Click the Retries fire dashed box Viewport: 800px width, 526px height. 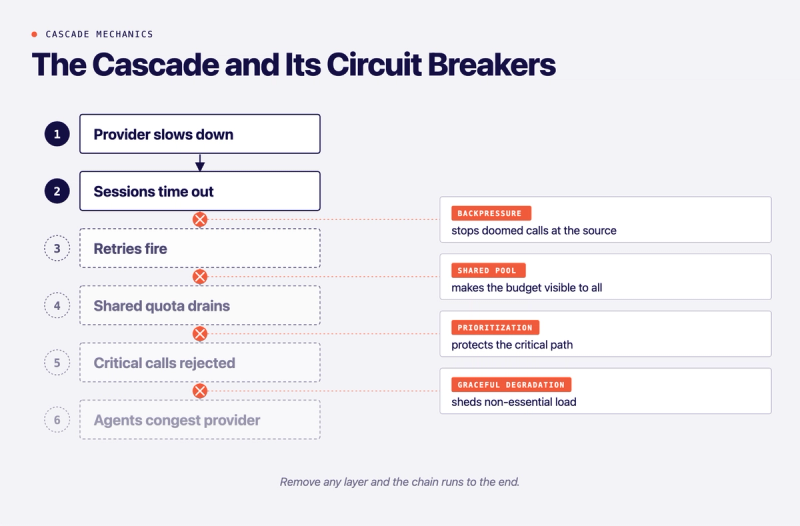pyautogui.click(x=200, y=248)
